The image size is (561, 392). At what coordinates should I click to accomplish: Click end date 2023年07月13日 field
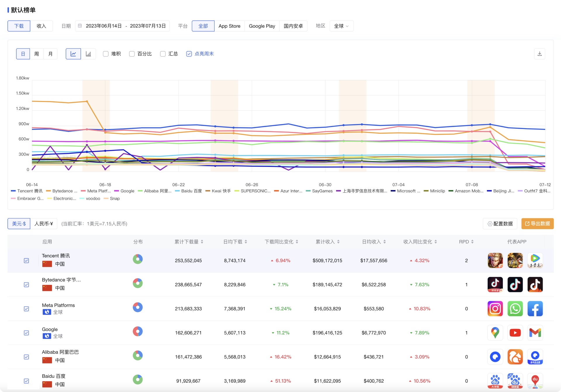click(x=148, y=26)
